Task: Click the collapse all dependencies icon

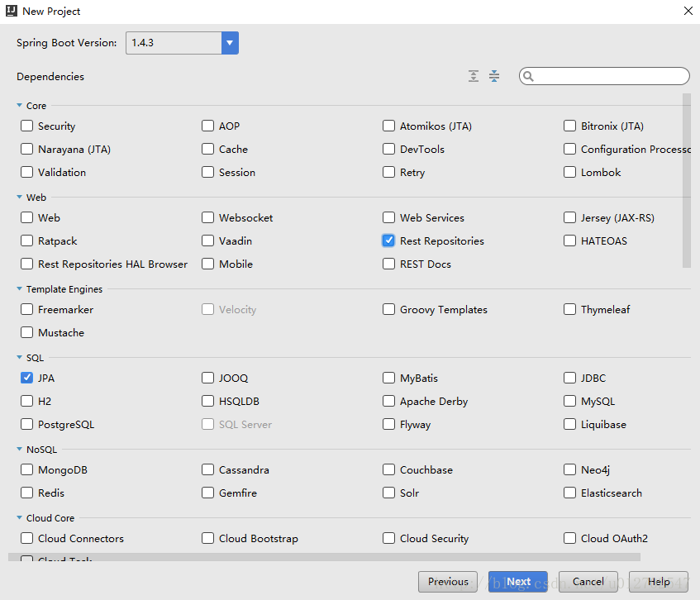Action: click(x=494, y=76)
